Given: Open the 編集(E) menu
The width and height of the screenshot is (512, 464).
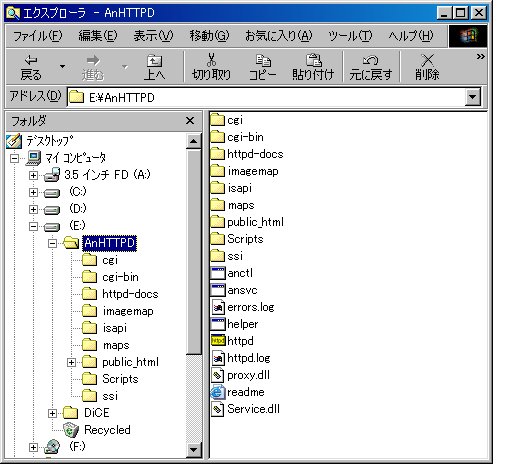Looking at the screenshot, I should coord(98,36).
